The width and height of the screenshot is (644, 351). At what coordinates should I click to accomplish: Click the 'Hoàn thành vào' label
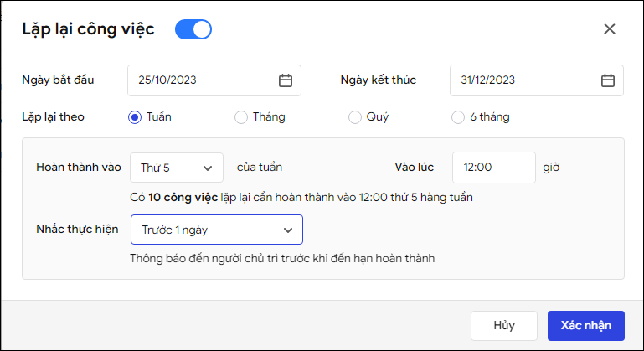79,167
